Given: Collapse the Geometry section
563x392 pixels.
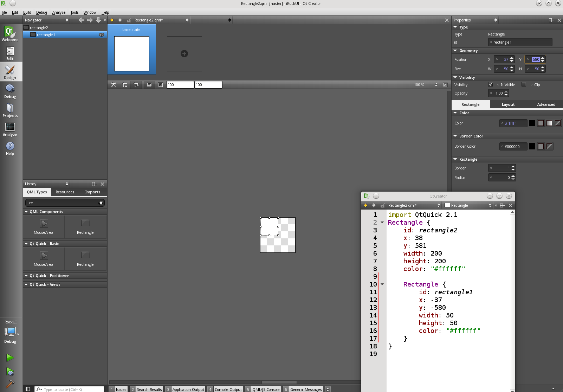Looking at the screenshot, I should 455,51.
